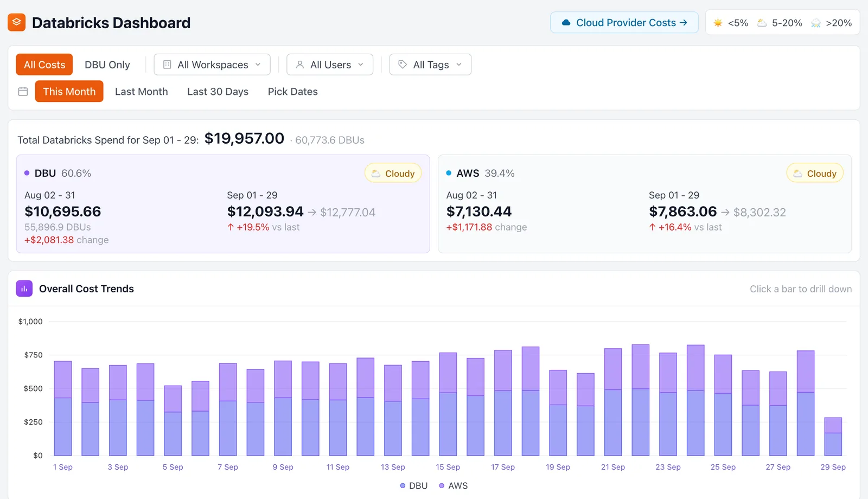Click the $10,695.66 August DBU amount

63,212
